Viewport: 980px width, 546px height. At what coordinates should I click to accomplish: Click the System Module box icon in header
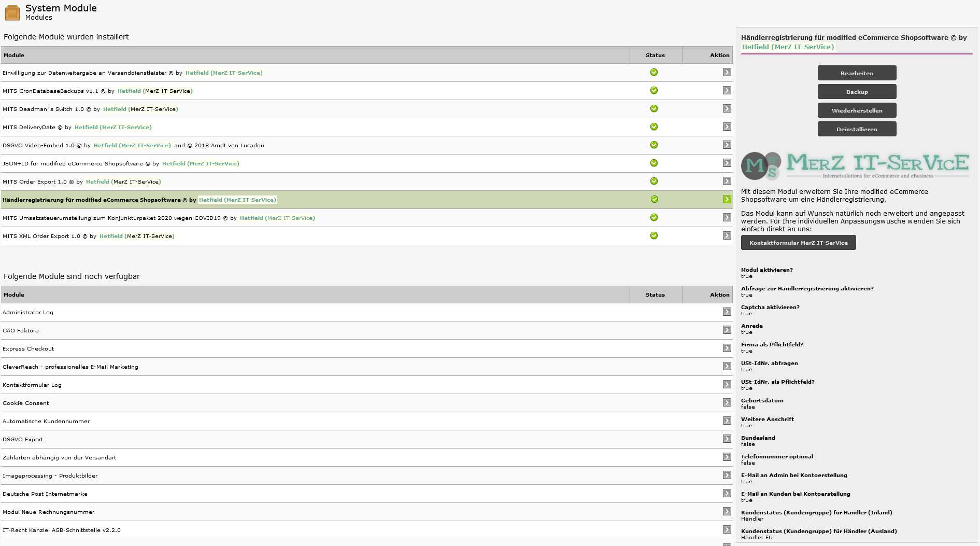12,13
